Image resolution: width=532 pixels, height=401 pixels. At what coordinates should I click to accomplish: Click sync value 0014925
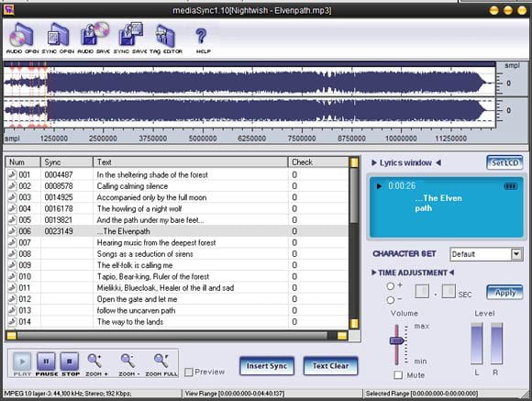point(59,197)
